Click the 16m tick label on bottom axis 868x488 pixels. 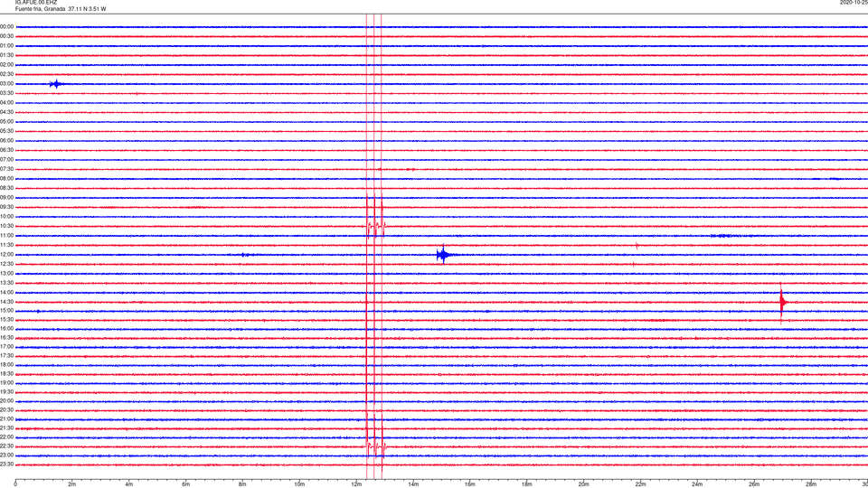[470, 484]
